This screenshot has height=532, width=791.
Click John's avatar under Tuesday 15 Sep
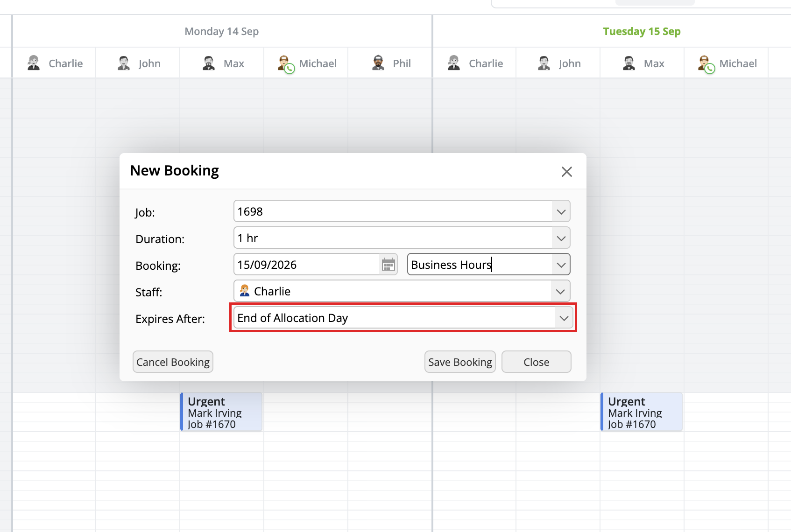544,63
